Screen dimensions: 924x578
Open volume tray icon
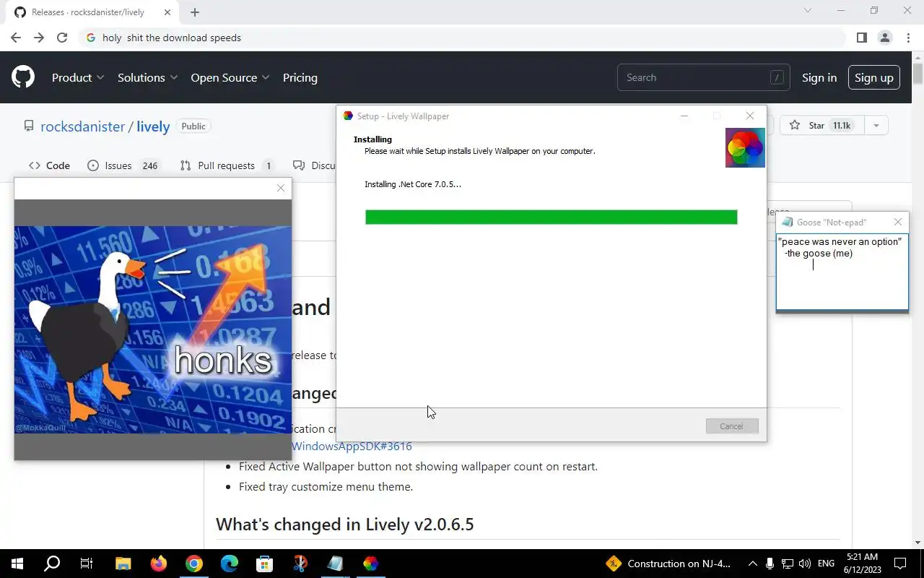pyautogui.click(x=805, y=564)
